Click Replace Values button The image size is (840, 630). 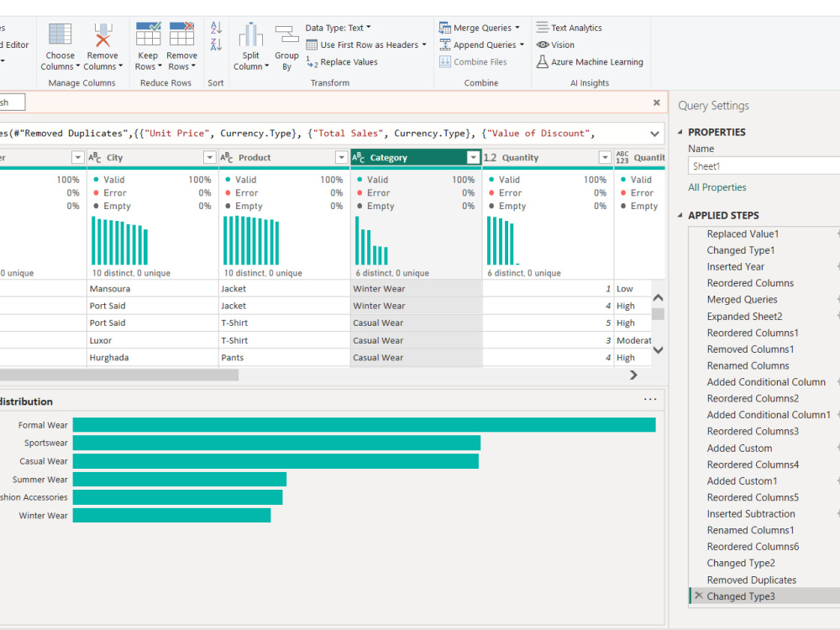[x=342, y=62]
